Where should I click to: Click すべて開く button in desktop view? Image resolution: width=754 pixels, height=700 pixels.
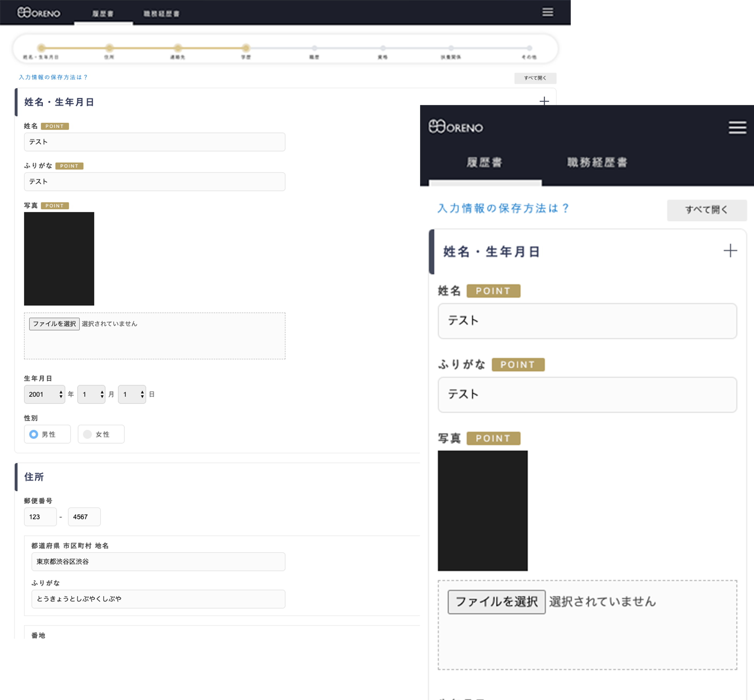tap(535, 78)
